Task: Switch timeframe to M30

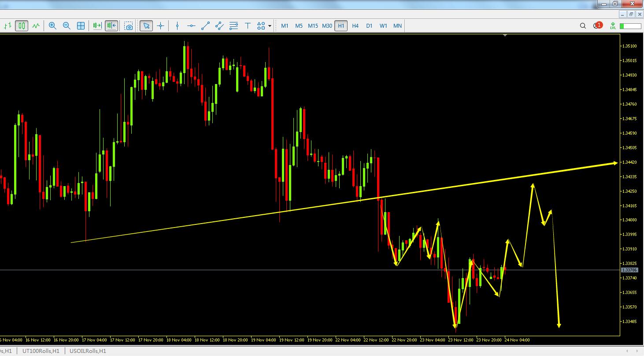Action: pyautogui.click(x=327, y=26)
